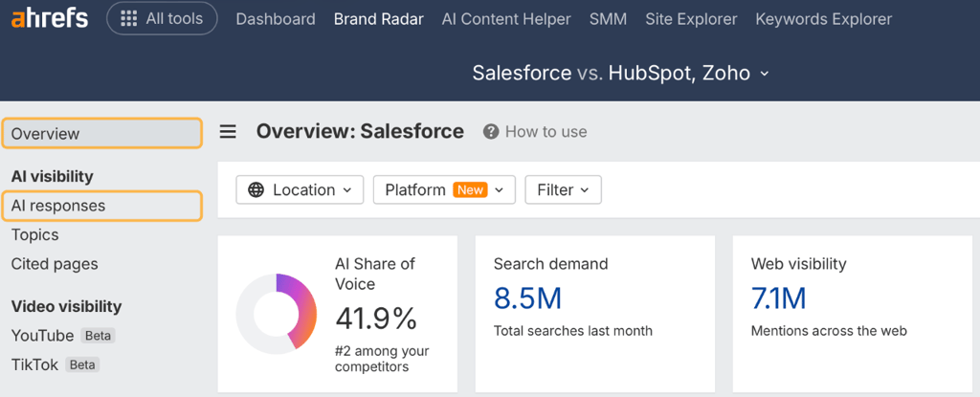
Task: Click the 7.1M web visibility value
Action: point(778,298)
